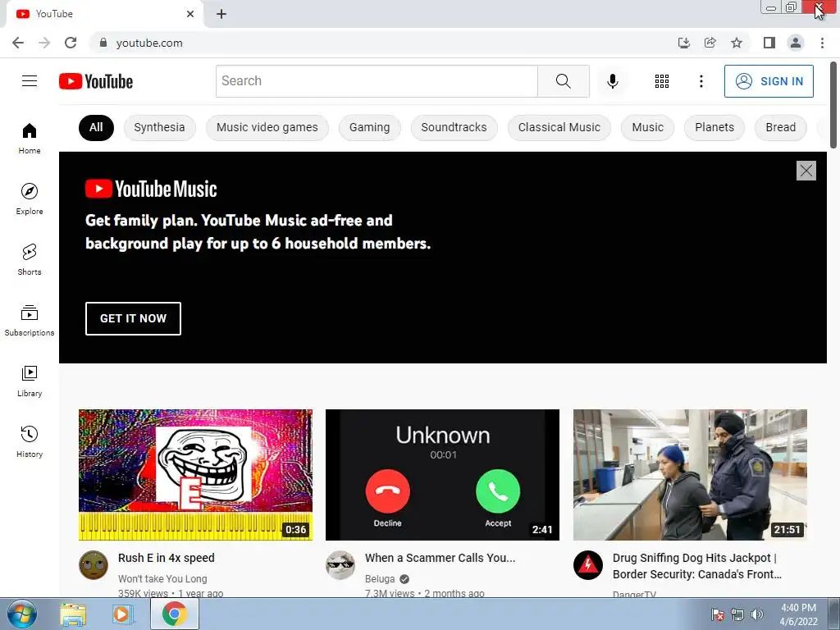Select the All filter chip

(96, 127)
